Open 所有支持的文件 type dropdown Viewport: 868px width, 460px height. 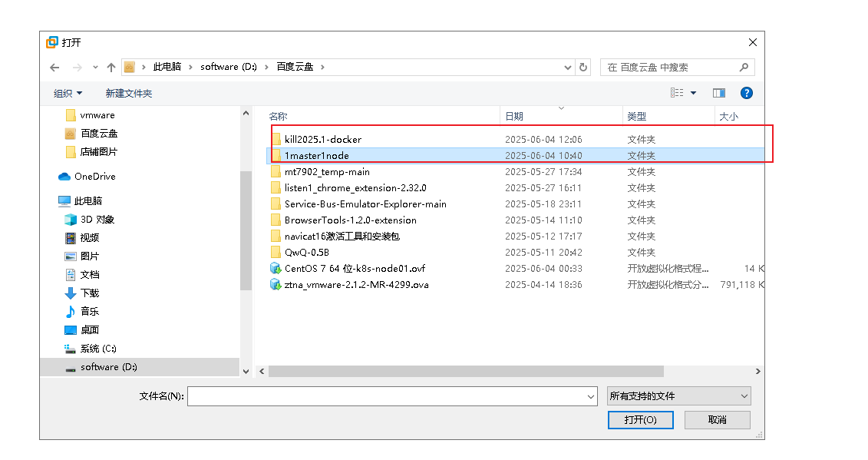pyautogui.click(x=678, y=395)
